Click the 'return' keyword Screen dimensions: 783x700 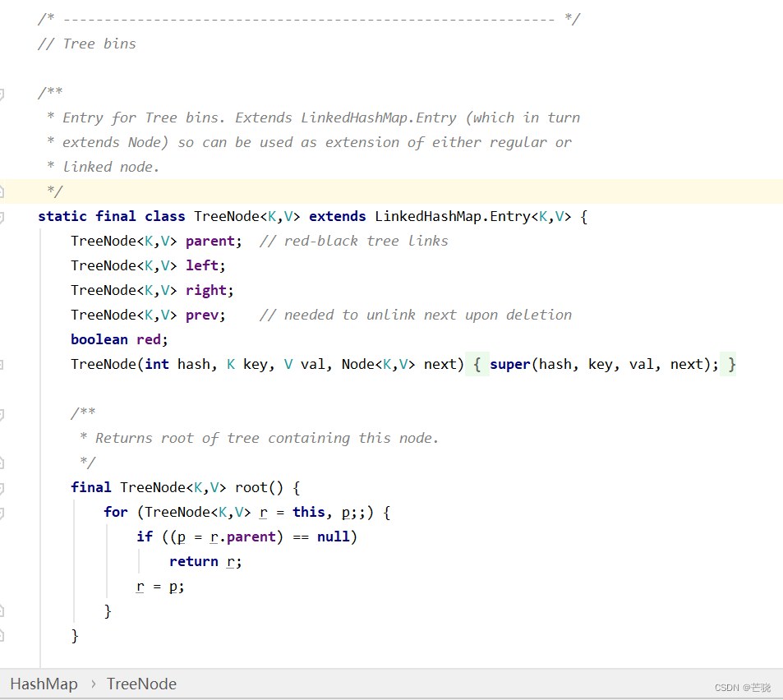coord(194,562)
